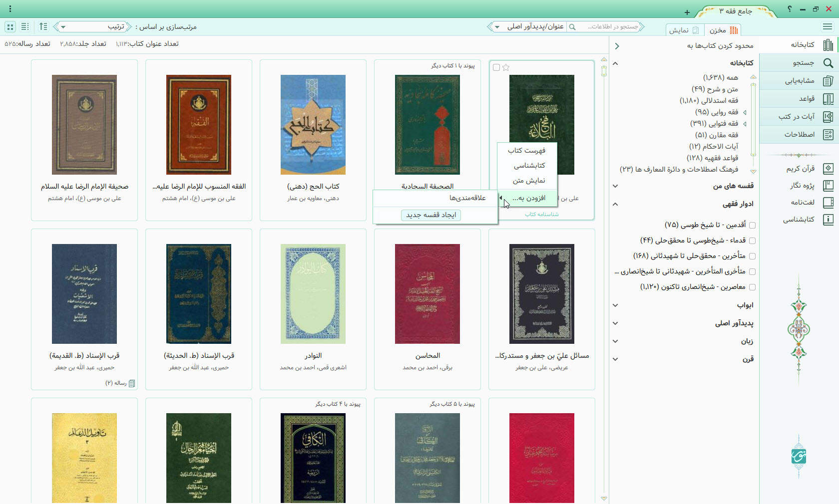Collapse the filter side panel arrow
Viewport: 839px width, 504px height.
pos(617,46)
